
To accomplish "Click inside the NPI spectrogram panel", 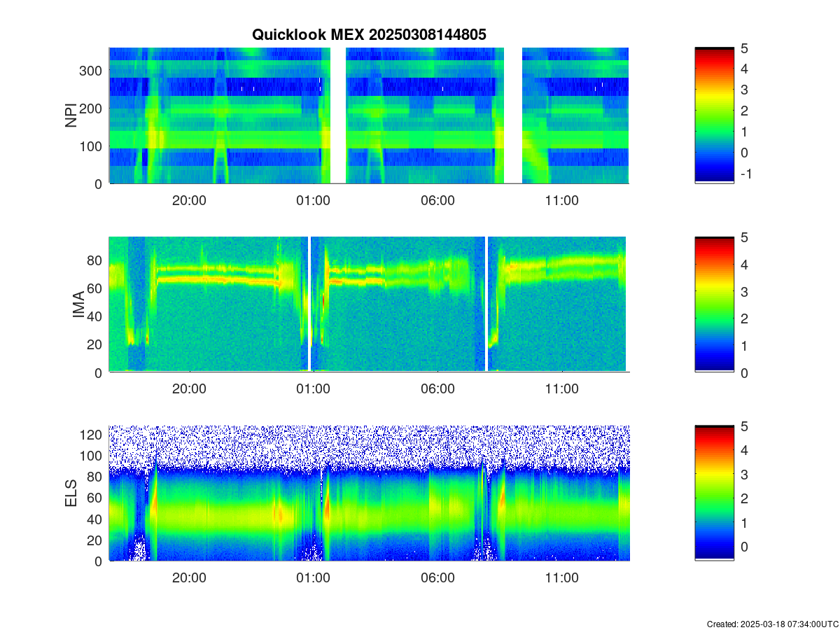I will (369, 115).
